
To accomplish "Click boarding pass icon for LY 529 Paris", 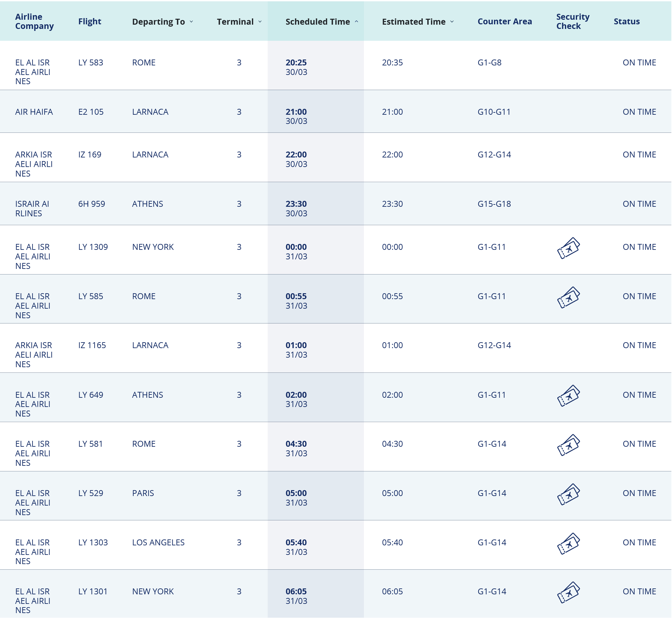I will 569,494.
